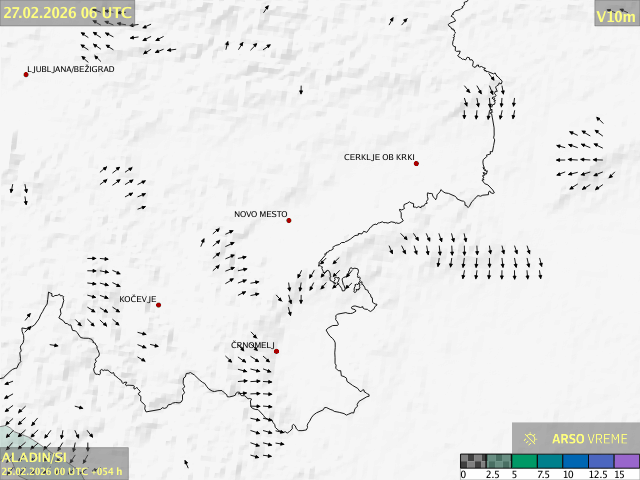Select the Cerklje ob Krki station dot

coord(416,163)
